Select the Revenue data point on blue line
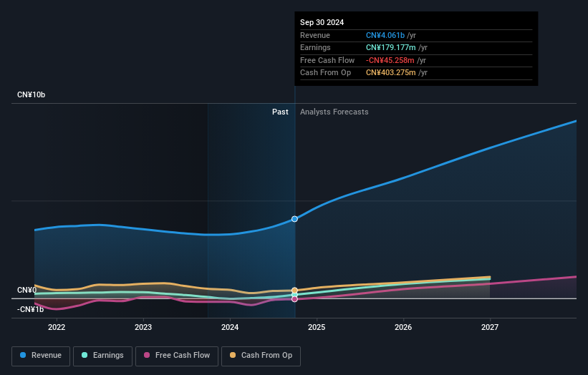This screenshot has width=588, height=375. pos(294,219)
